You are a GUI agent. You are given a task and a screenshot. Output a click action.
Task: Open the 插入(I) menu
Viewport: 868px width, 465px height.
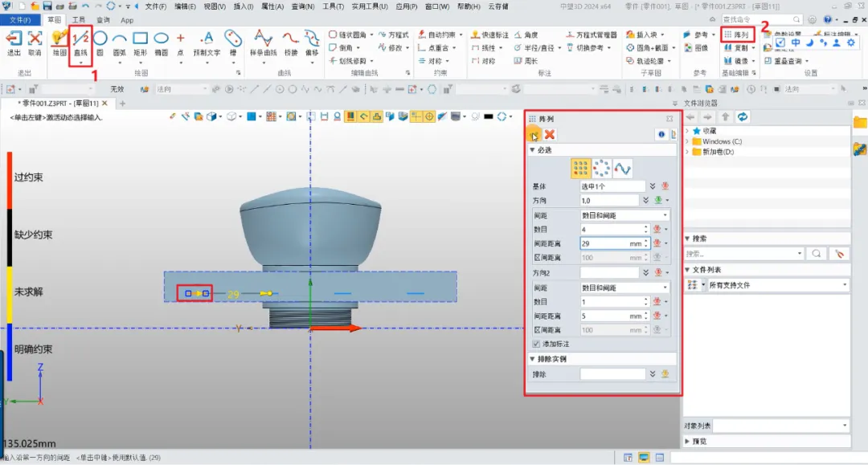(244, 6)
